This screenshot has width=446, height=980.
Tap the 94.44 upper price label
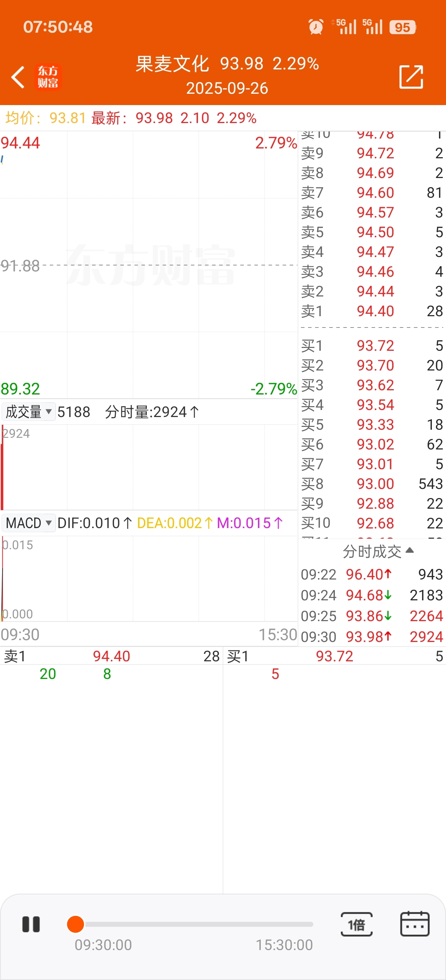pyautogui.click(x=20, y=143)
